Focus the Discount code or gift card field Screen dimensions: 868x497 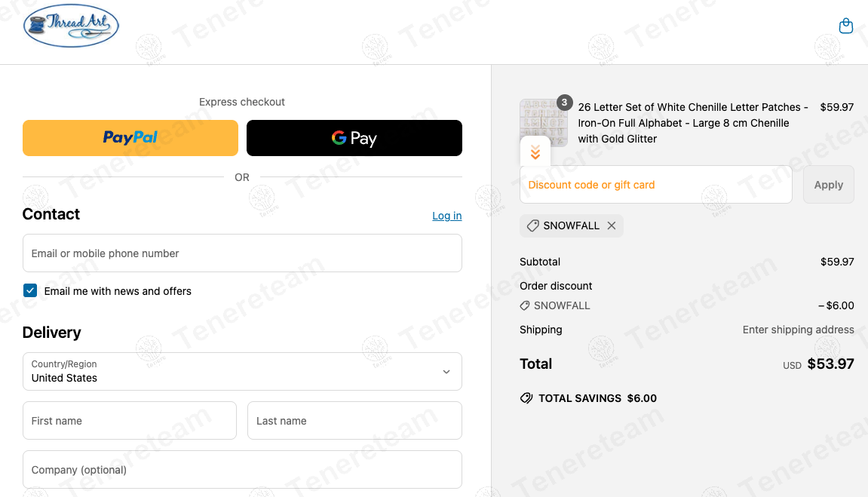tap(656, 185)
